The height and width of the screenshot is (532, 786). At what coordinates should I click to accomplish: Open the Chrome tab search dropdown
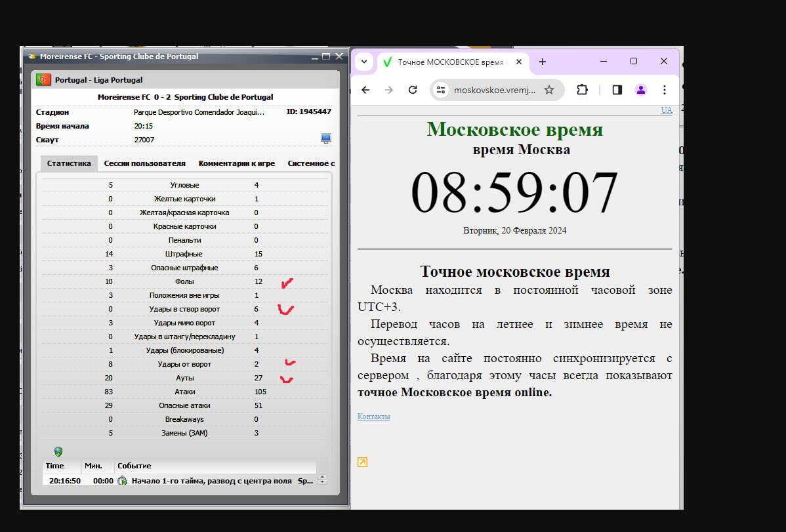[363, 62]
